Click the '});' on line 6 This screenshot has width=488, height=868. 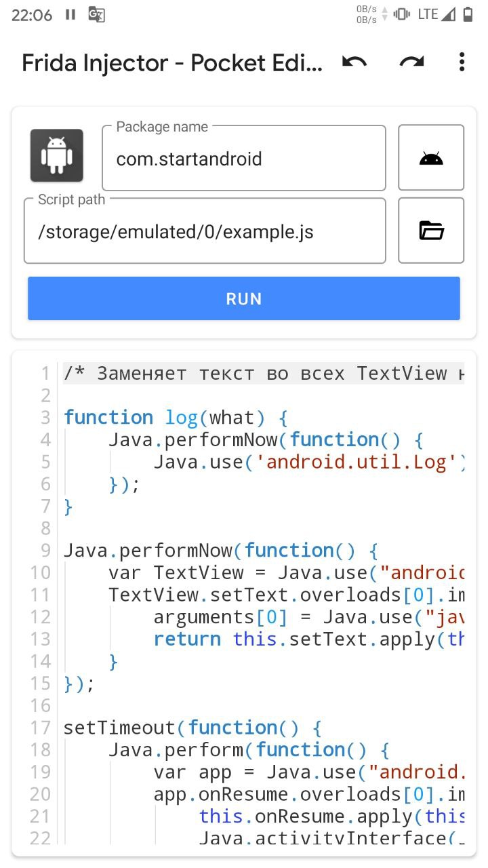124,484
